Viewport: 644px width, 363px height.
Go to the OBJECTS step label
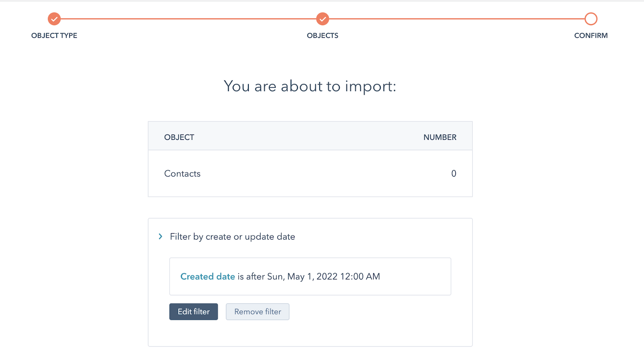click(x=322, y=35)
